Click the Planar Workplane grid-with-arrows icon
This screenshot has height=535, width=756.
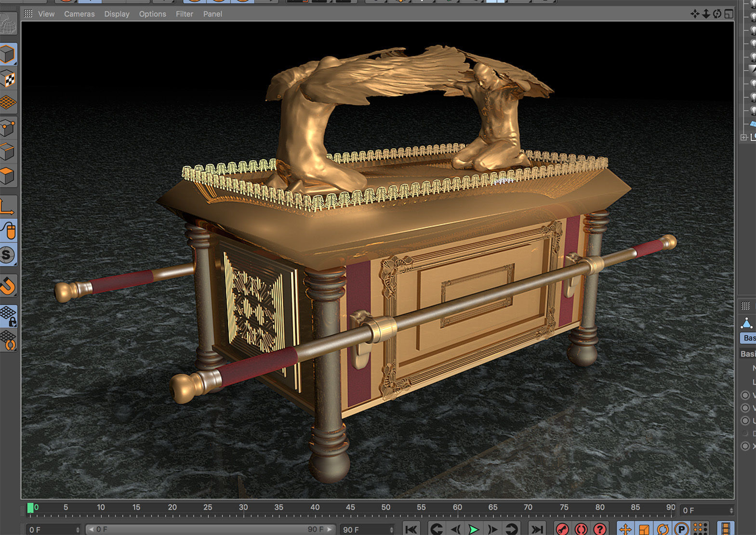tap(8, 340)
